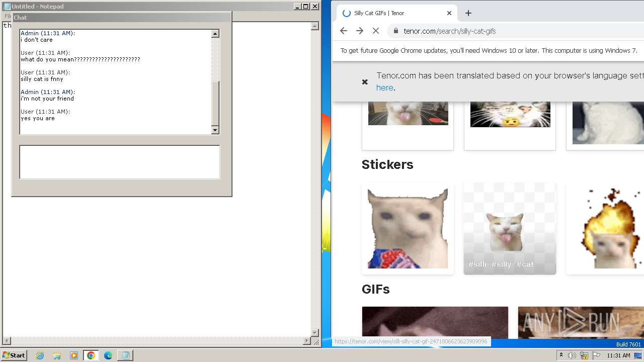Go forward in Chrome
Screen dimensions: 644x362
click(x=360, y=31)
